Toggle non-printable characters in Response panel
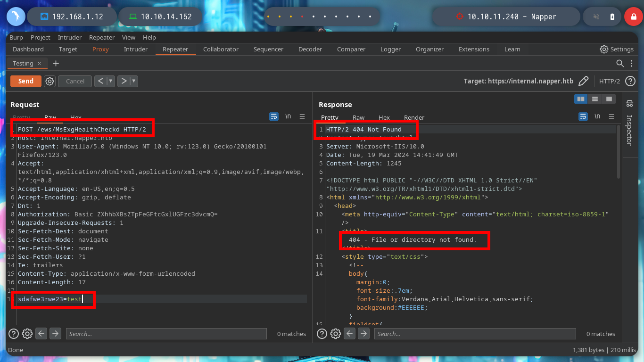Viewport: 644px width, 362px height. (x=597, y=116)
